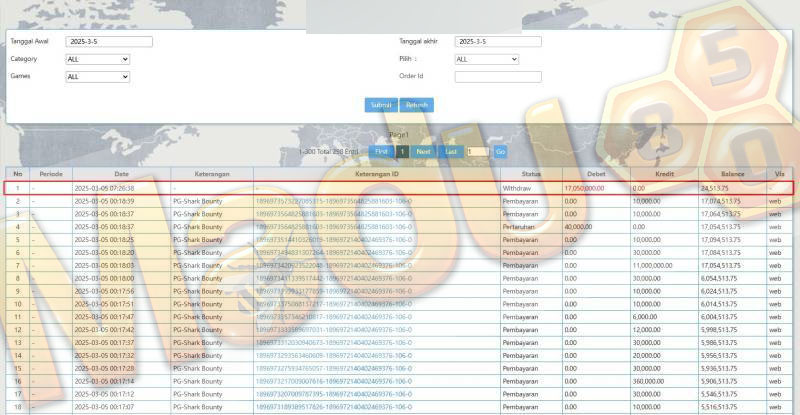This screenshot has height=415, width=800.
Task: Focus the Order Id input box
Action: pyautogui.click(x=498, y=77)
